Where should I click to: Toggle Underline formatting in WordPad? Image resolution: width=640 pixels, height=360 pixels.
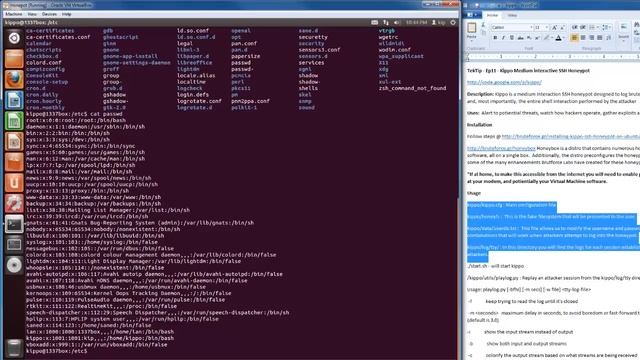coord(511,38)
